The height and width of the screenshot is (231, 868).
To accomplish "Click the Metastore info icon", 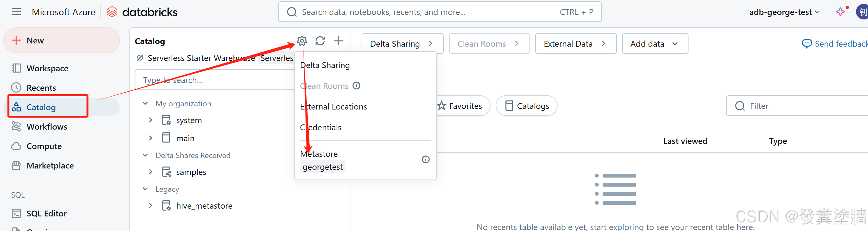I will pyautogui.click(x=426, y=159).
